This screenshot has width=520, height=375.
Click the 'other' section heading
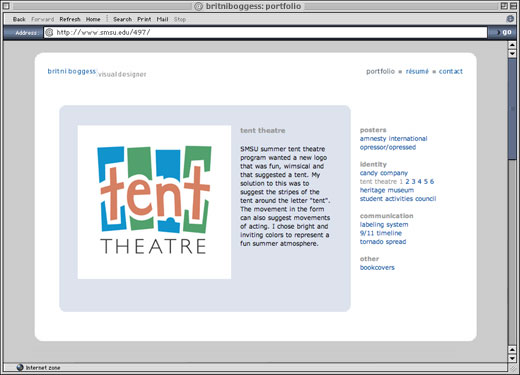point(369,259)
